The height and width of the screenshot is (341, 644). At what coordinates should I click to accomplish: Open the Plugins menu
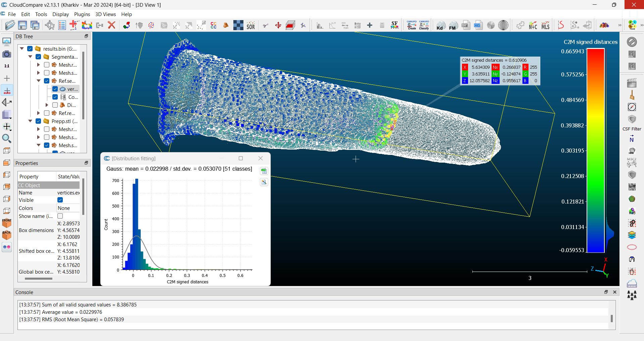[82, 14]
